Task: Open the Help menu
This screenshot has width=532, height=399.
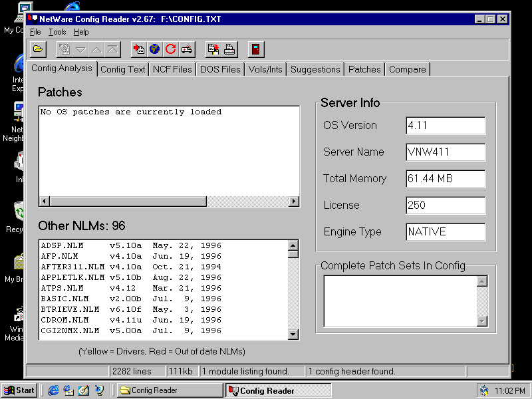Action: pos(81,32)
